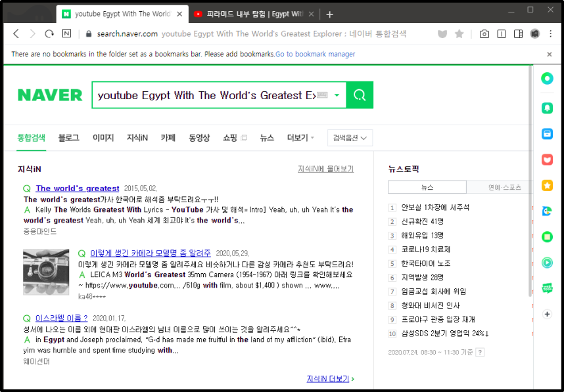Open the yellow star sidebar icon

point(547,185)
